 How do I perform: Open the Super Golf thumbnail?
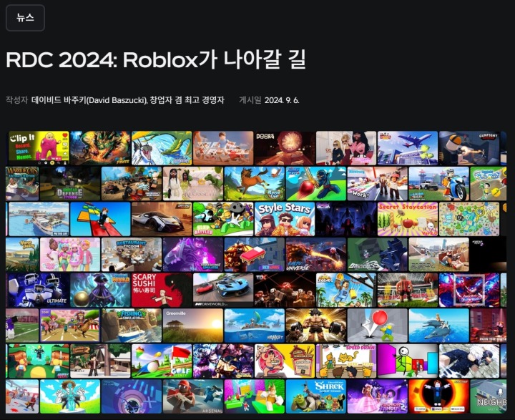point(162,361)
